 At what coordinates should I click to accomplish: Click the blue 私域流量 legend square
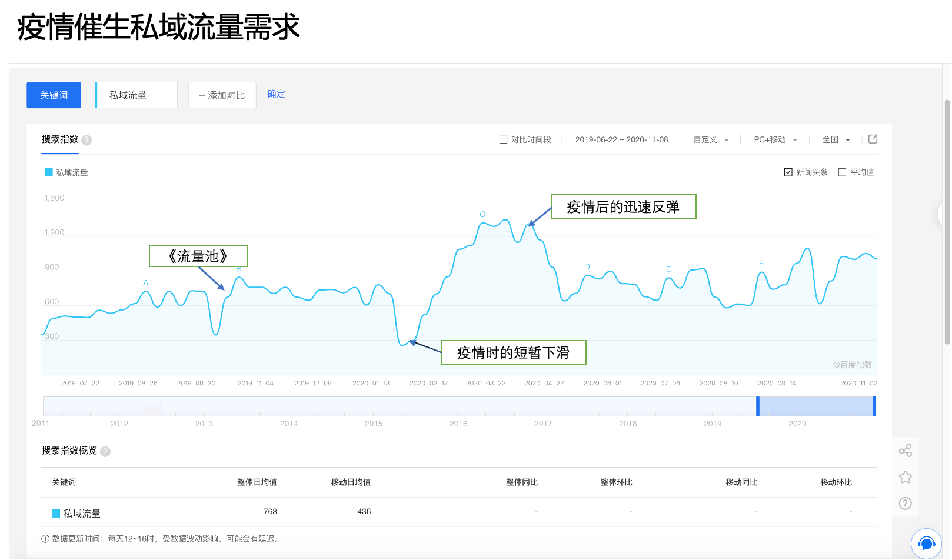(49, 172)
